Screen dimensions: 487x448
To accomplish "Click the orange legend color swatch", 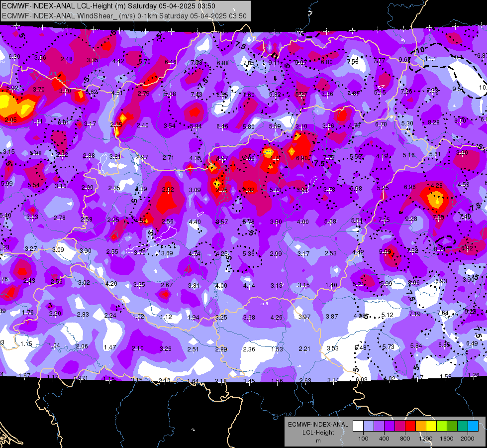I will click(421, 426).
